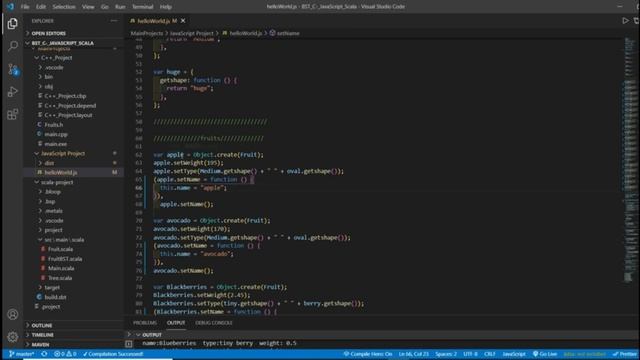Close the helloWorld.js editor tab
This screenshot has height=360, width=640.
click(183, 21)
